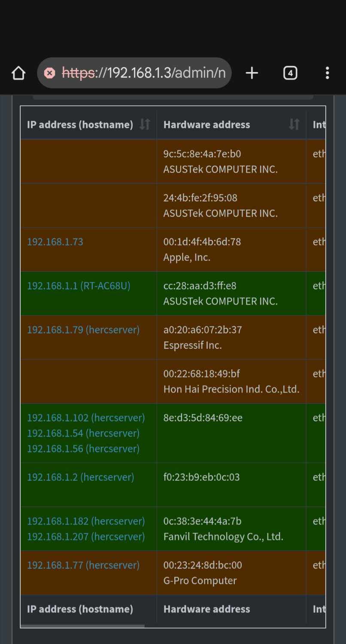Click "Hon Hai Precision Ind. Co.,Ltd." vendor
This screenshot has height=644, width=346.
click(231, 389)
